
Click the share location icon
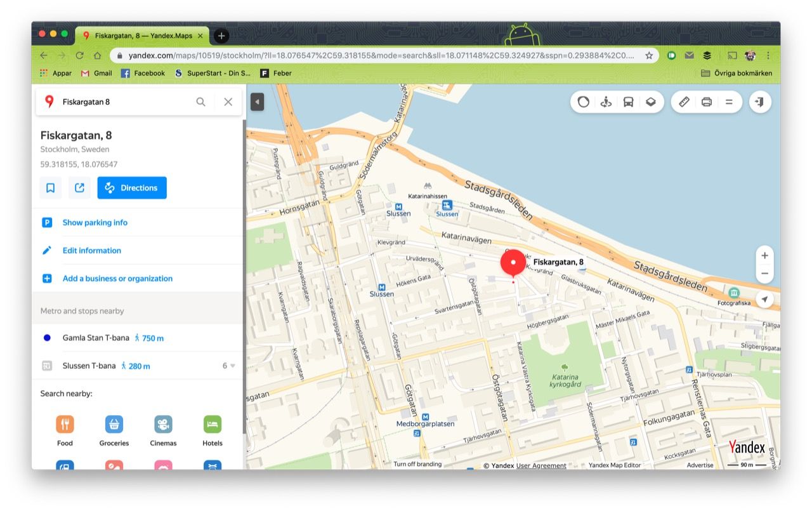pyautogui.click(x=79, y=188)
